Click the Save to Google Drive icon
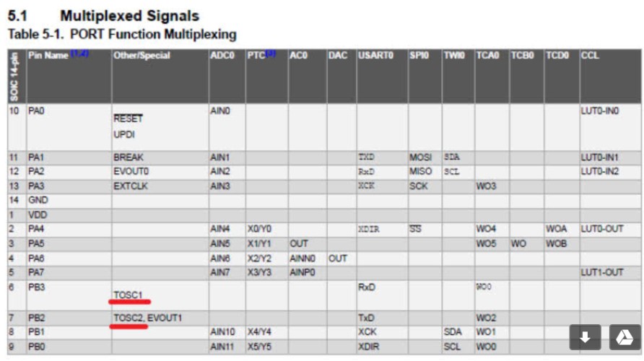The height and width of the screenshot is (361, 644). click(x=624, y=336)
